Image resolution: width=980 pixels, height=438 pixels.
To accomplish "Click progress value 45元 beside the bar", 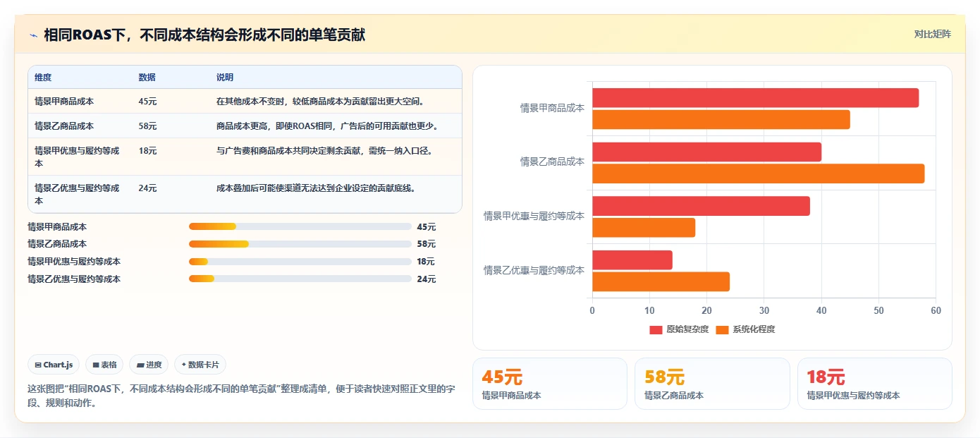I will click(427, 227).
